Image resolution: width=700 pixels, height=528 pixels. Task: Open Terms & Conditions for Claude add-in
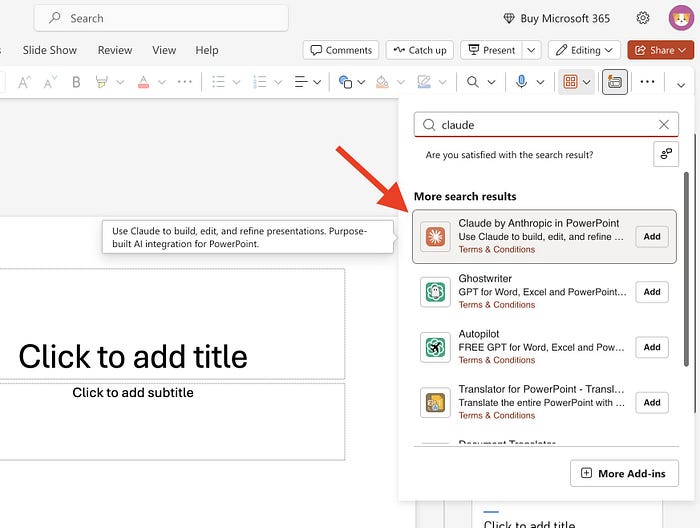coord(496,249)
